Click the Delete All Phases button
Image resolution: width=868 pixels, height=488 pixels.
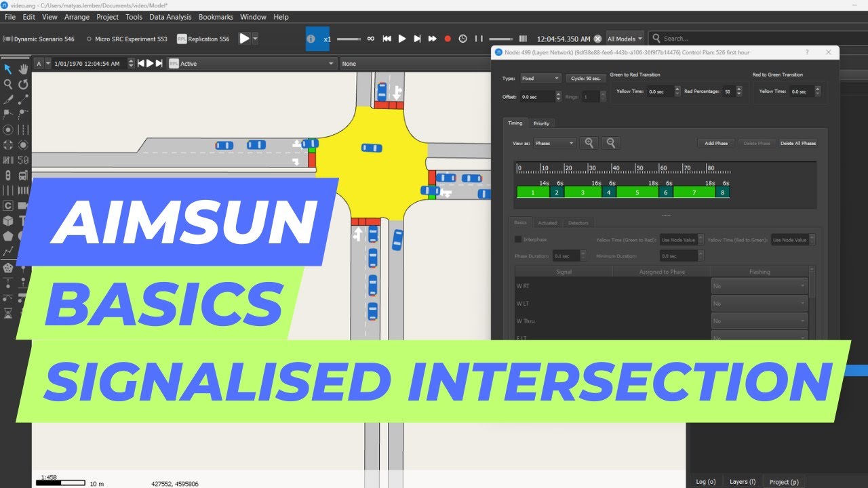pos(797,143)
